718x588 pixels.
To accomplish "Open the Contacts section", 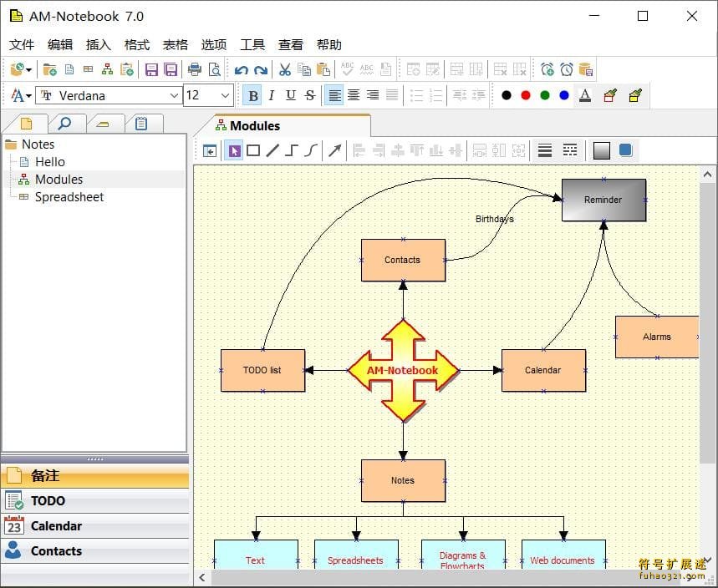I will click(x=94, y=551).
